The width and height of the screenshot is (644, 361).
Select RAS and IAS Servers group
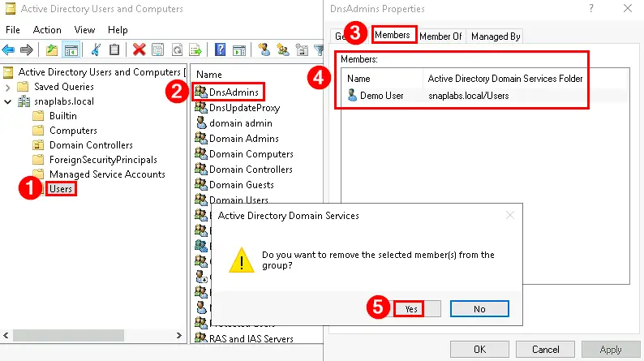[251, 339]
